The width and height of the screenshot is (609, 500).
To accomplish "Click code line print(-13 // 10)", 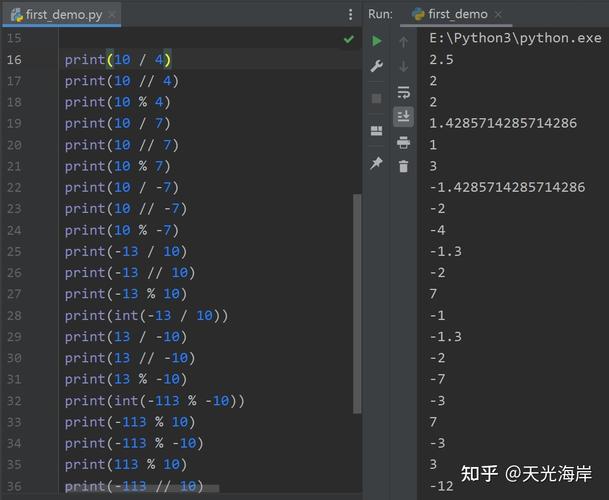I will pyautogui.click(x=130, y=273).
